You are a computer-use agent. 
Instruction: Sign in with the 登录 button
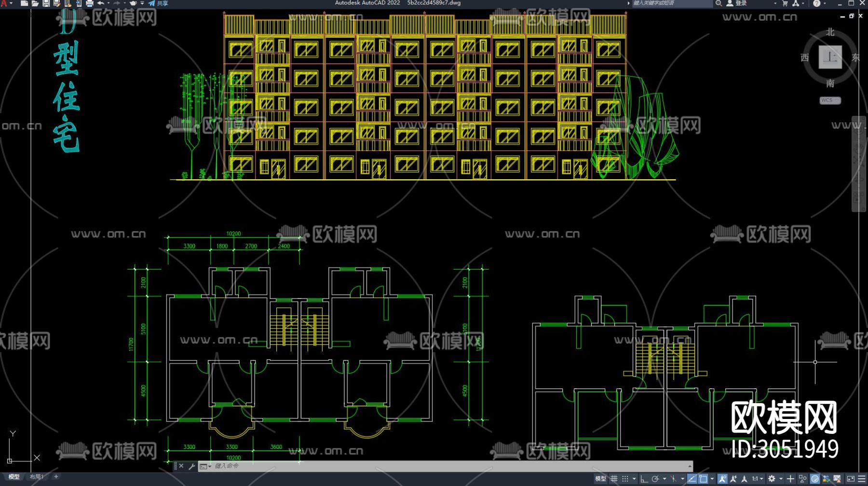coord(737,3)
